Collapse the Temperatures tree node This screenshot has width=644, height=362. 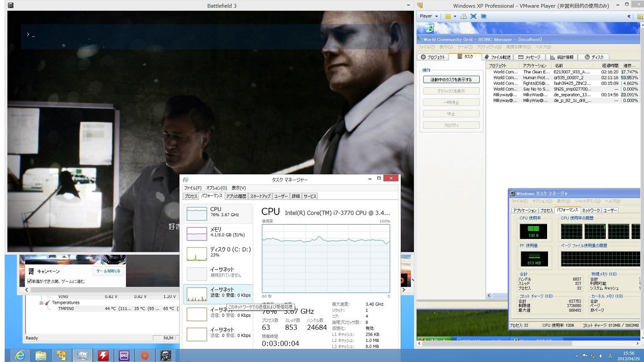click(42, 303)
